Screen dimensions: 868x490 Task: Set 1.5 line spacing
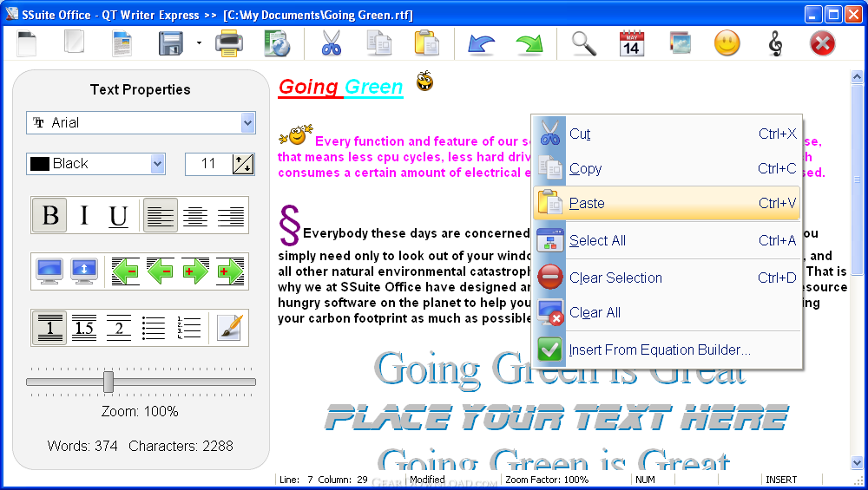[84, 328]
